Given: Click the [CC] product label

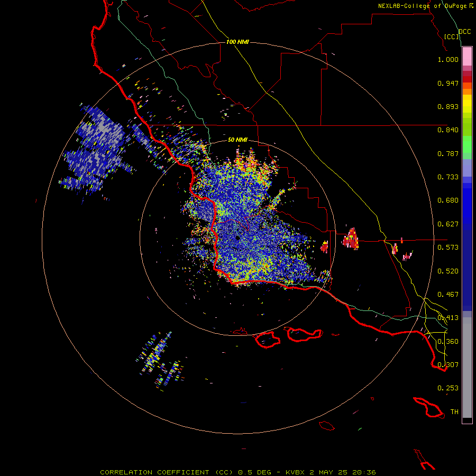Looking at the screenshot, I should pyautogui.click(x=452, y=36).
